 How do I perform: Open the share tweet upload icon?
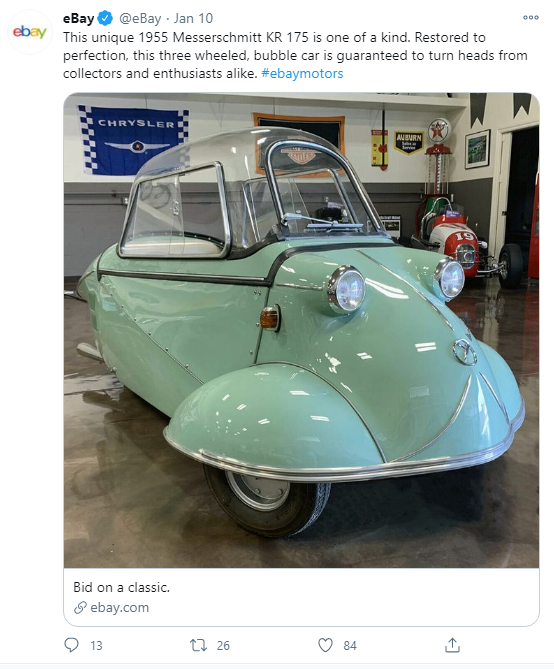coord(452,645)
